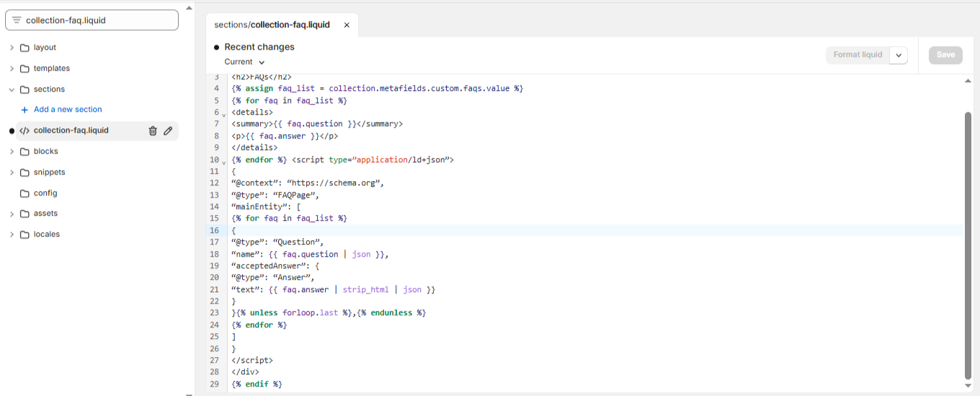The image size is (980, 396).
Task: Click the "@context" schema.org line
Action: coord(308,183)
